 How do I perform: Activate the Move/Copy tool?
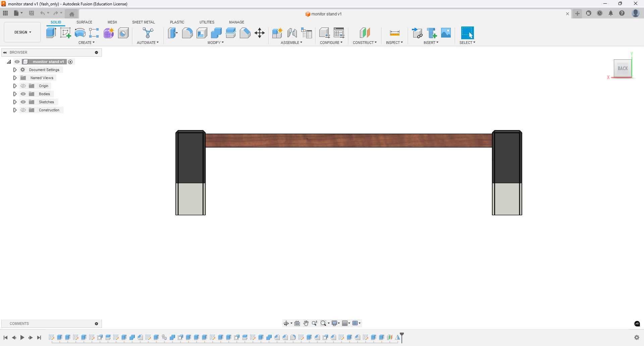[260, 33]
